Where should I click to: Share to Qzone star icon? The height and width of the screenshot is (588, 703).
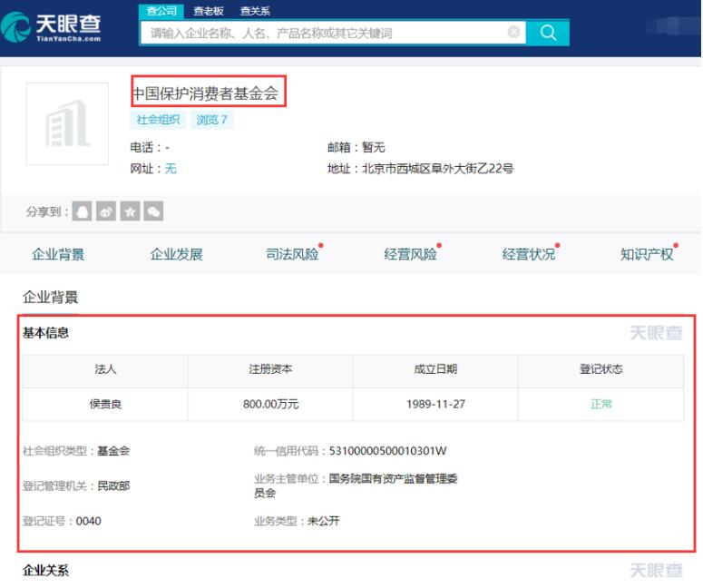130,211
